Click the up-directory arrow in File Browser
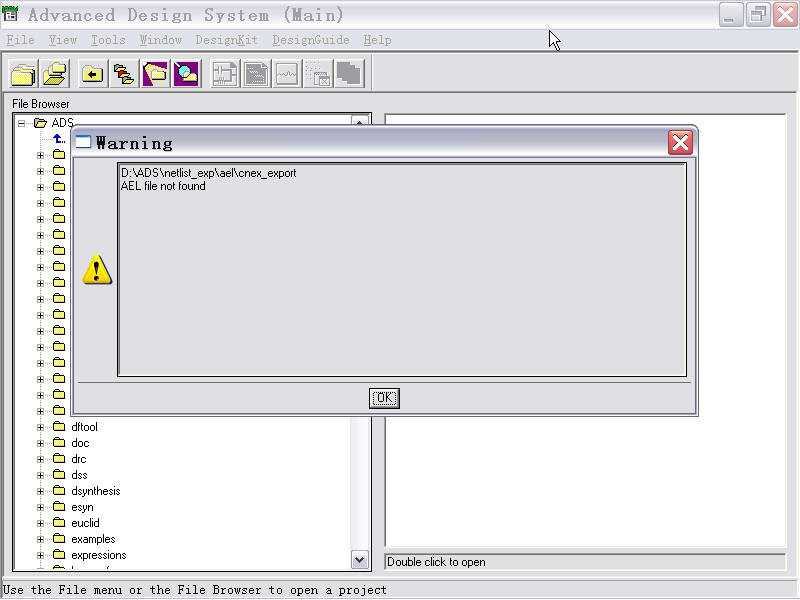Viewport: 800px width, 600px height. pyautogui.click(x=59, y=138)
